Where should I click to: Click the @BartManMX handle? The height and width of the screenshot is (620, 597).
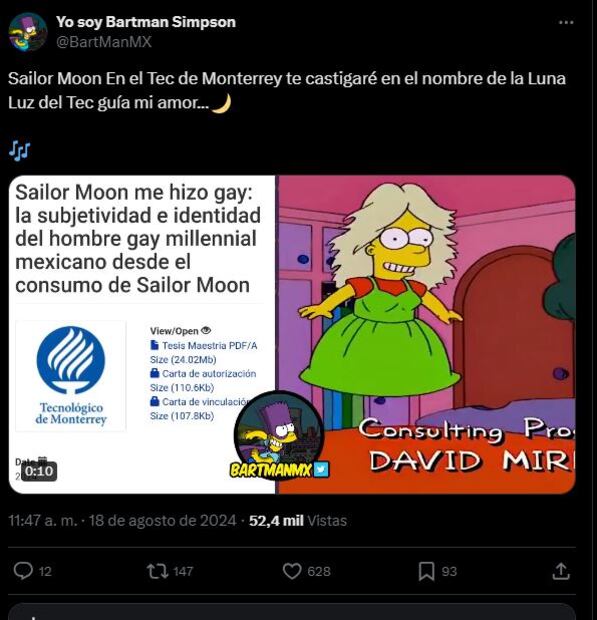pyautogui.click(x=104, y=42)
